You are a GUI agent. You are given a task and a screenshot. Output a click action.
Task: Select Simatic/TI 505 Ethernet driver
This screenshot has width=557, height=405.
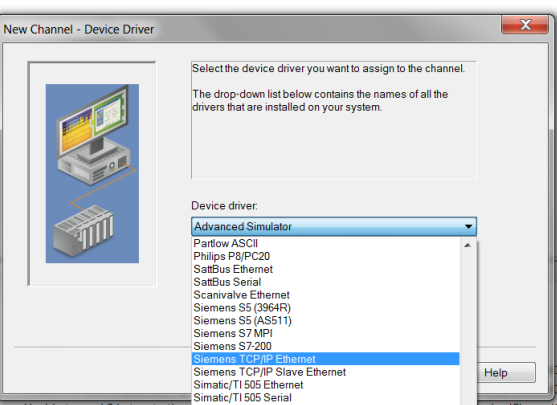(326, 385)
